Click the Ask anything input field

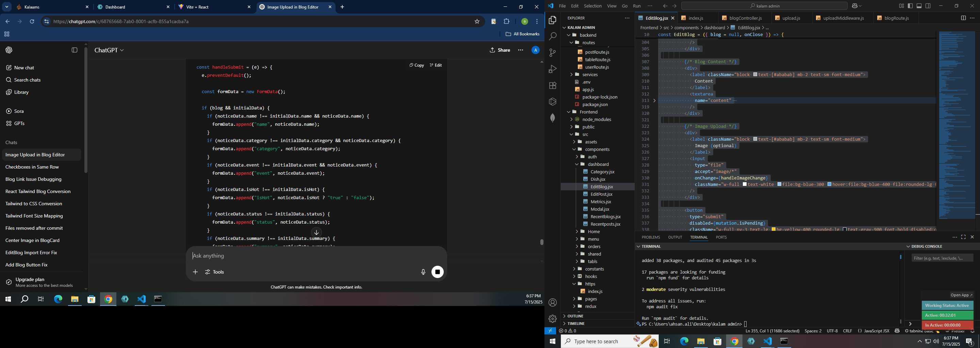click(x=316, y=256)
